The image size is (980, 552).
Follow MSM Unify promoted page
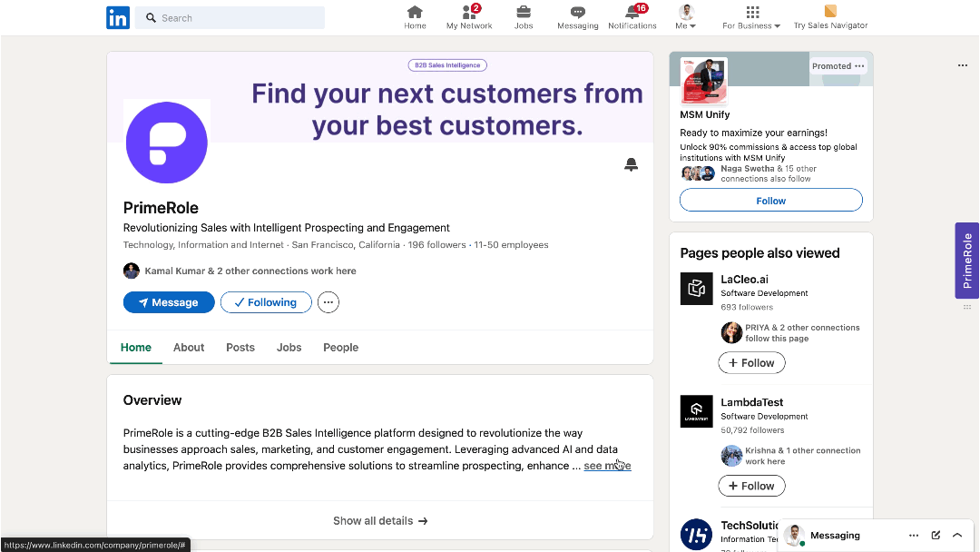(771, 201)
